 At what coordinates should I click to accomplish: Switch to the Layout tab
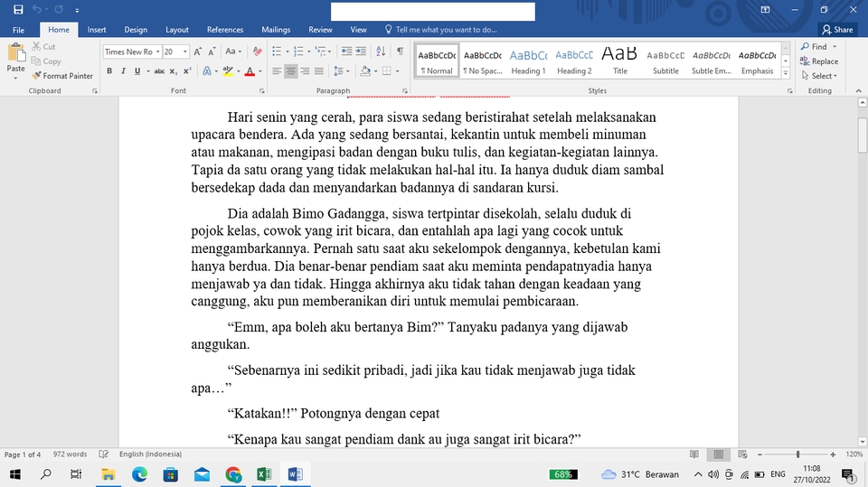point(177,30)
